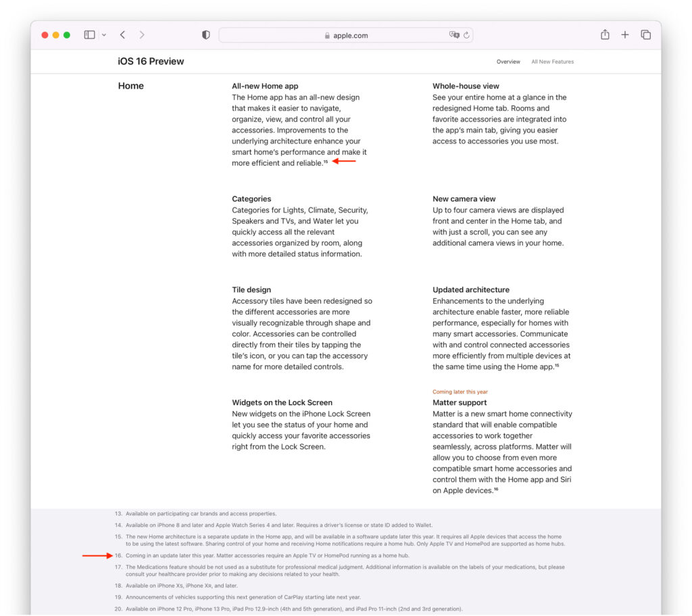Image resolution: width=692 pixels, height=616 pixels.
Task: Click footnote 16 link under Matter support
Action: tap(495, 490)
